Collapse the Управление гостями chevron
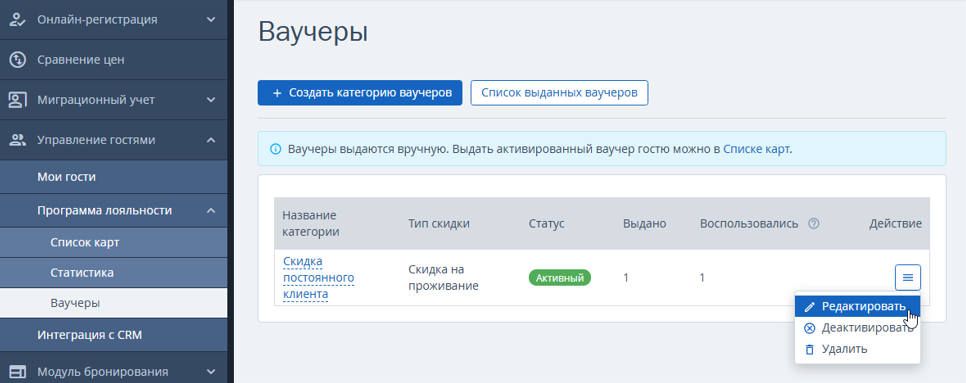 [x=211, y=140]
